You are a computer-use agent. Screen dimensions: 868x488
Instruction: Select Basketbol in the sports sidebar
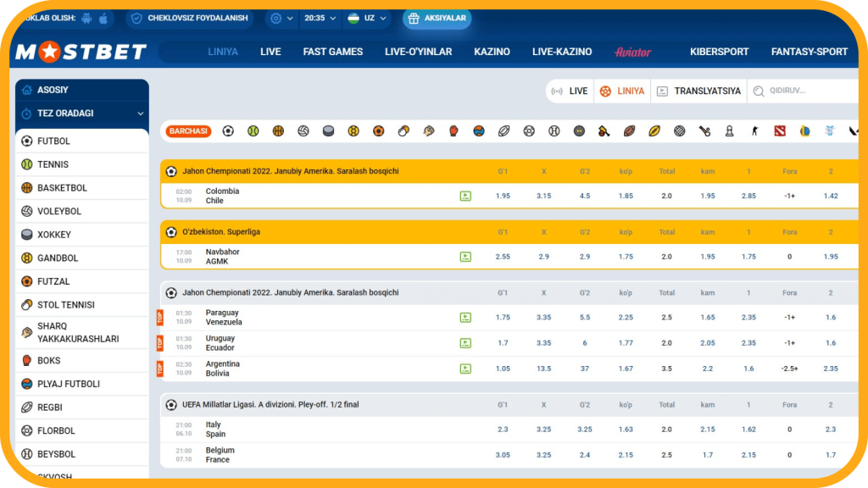(x=82, y=187)
